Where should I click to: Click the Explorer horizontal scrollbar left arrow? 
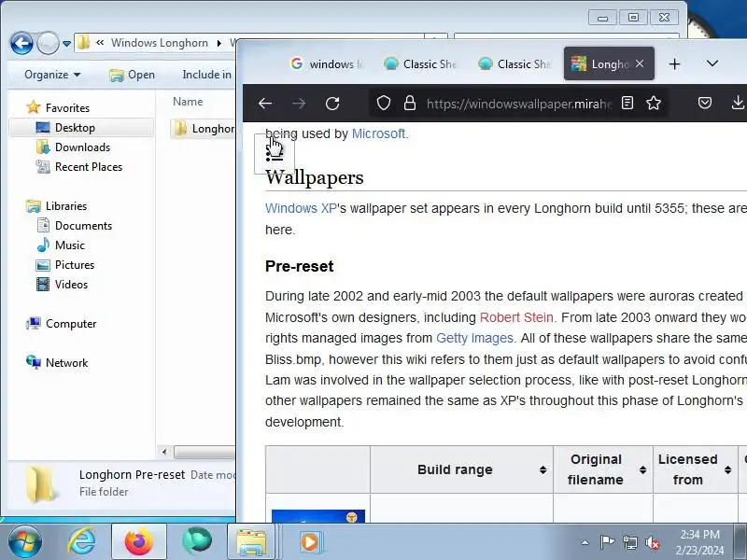pos(164,452)
